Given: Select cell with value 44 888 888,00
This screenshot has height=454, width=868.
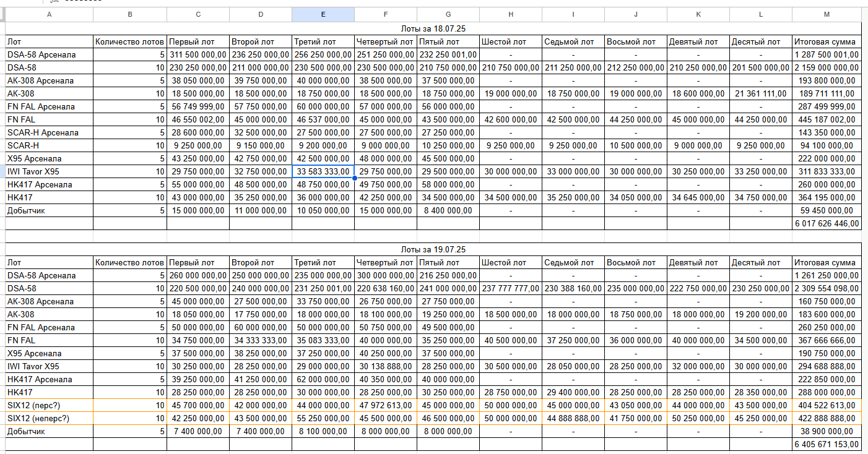Looking at the screenshot, I should tap(573, 418).
